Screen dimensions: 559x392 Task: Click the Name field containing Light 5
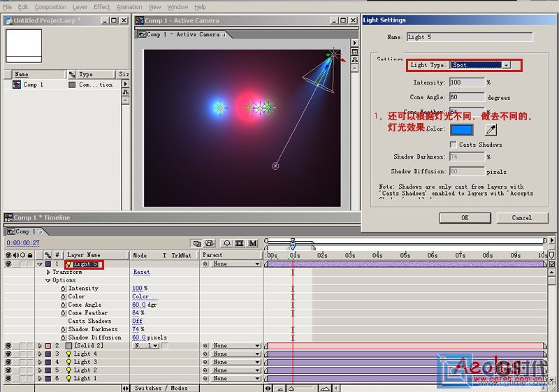pos(470,37)
